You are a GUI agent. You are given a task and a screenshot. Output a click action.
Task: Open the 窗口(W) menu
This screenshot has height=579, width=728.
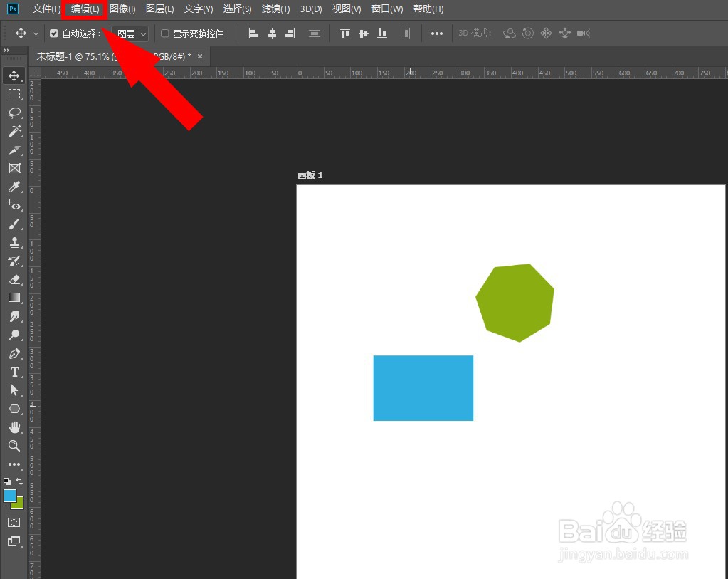click(387, 9)
